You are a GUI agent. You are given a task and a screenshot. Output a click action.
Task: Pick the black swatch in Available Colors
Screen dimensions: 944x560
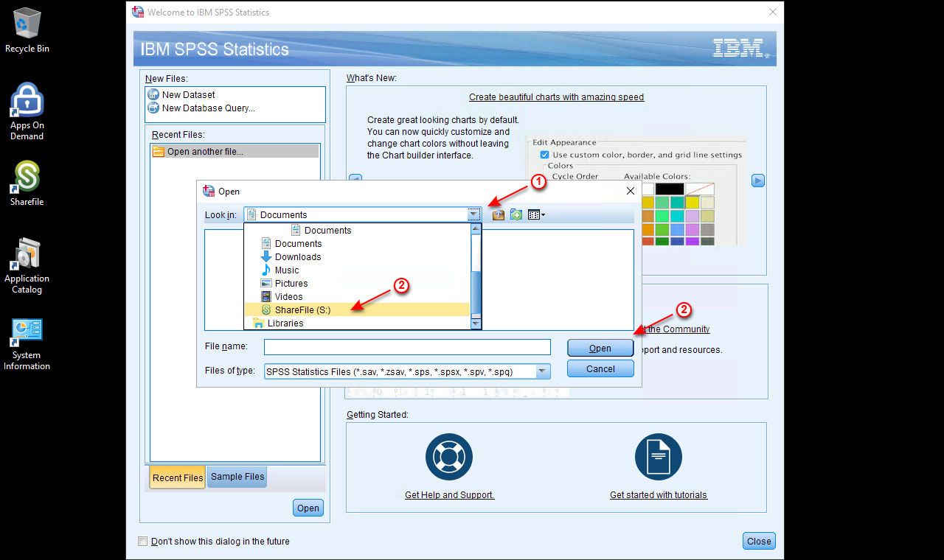point(670,189)
